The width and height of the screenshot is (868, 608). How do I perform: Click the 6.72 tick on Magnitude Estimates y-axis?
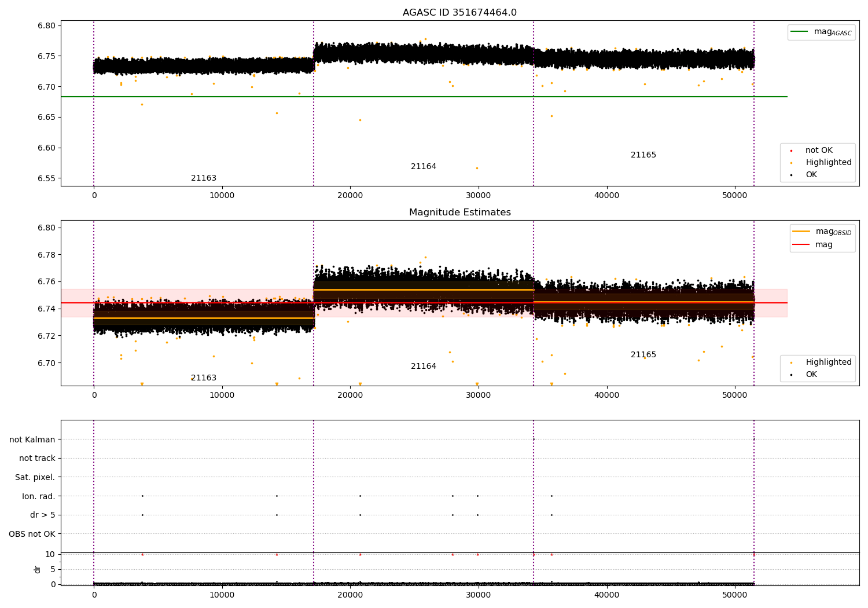click(46, 336)
